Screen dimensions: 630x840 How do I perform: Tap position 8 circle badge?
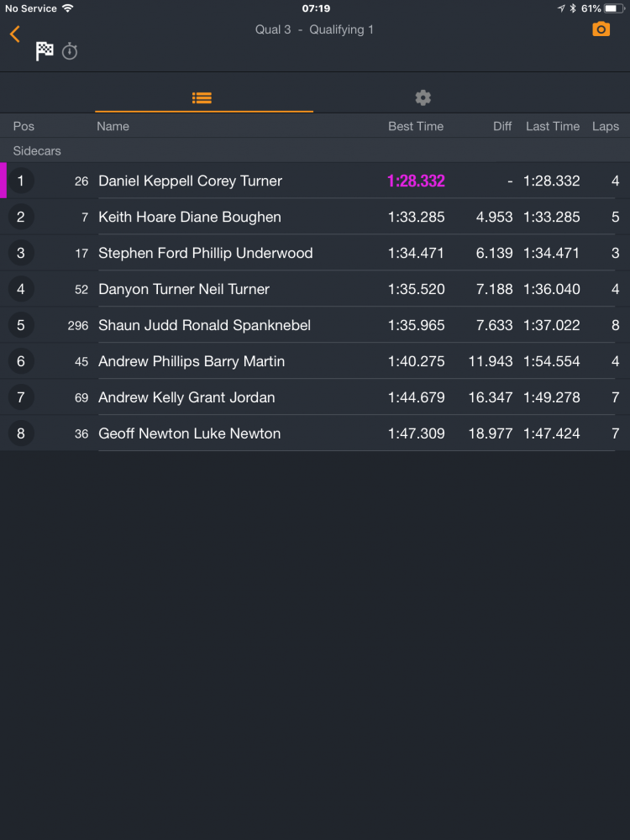[x=21, y=433]
